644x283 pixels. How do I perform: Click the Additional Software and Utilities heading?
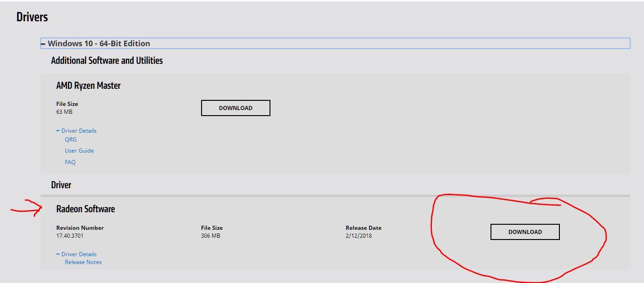coord(107,61)
